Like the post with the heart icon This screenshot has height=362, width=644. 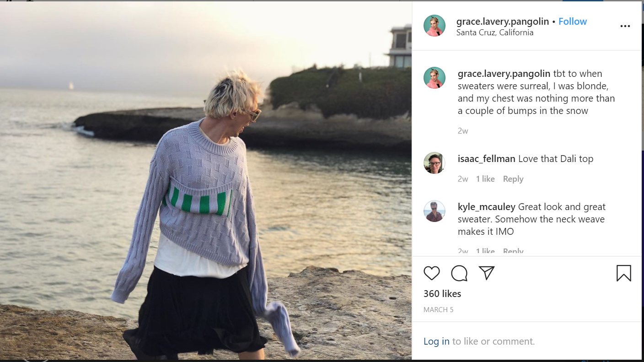(431, 273)
